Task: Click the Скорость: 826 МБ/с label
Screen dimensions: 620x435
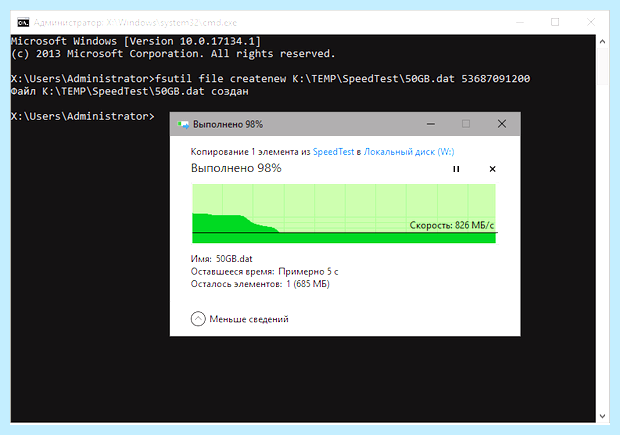Action: pos(452,225)
